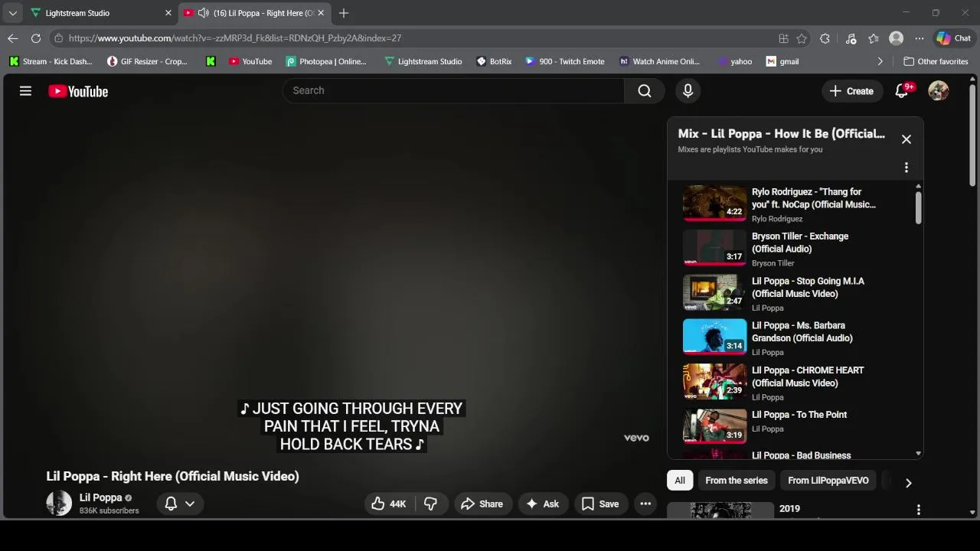Open options for 2019 recommended video
This screenshot has width=980, height=551.
pyautogui.click(x=919, y=510)
